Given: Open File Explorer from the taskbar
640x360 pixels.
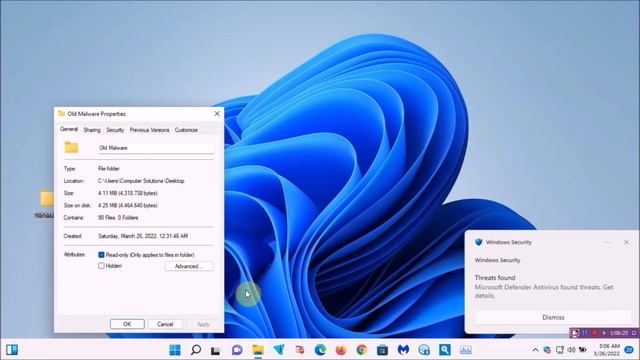Looking at the screenshot, I should [258, 349].
